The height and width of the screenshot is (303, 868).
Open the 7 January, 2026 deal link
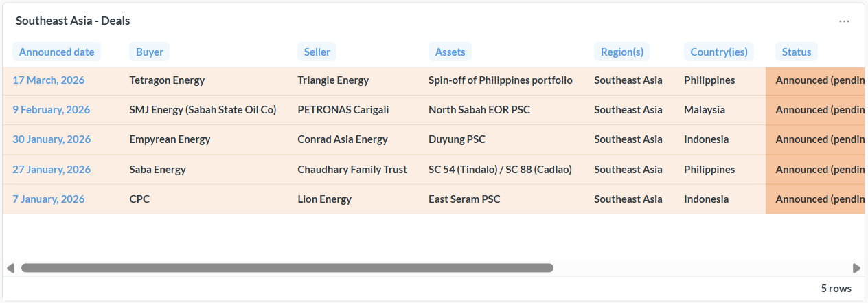point(49,199)
